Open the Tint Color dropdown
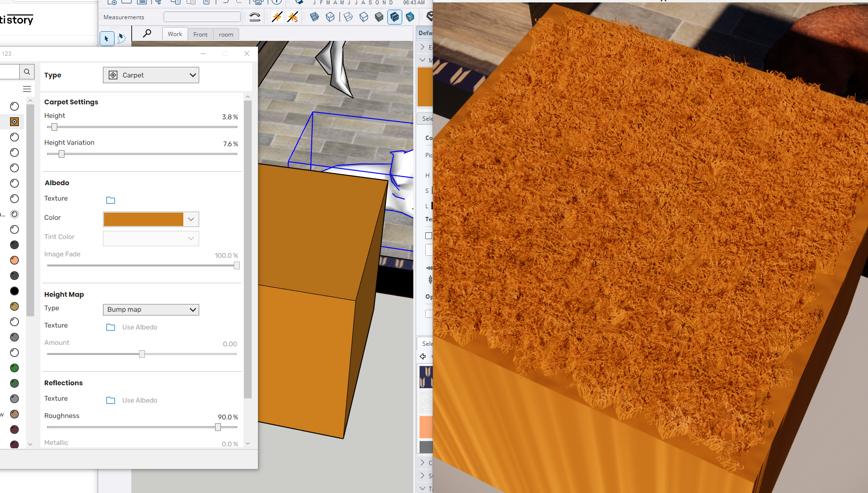868x493 pixels. pos(151,239)
